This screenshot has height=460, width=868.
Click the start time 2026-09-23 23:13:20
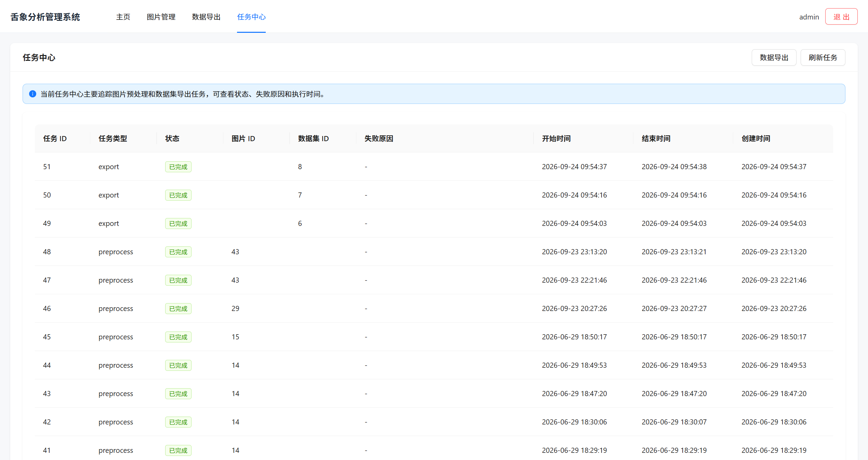coord(575,252)
